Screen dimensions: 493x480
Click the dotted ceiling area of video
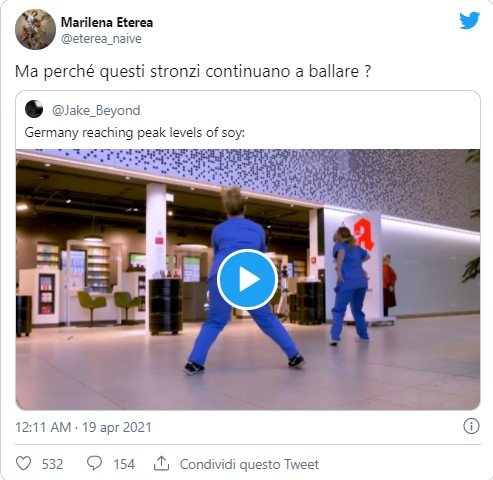[300, 177]
